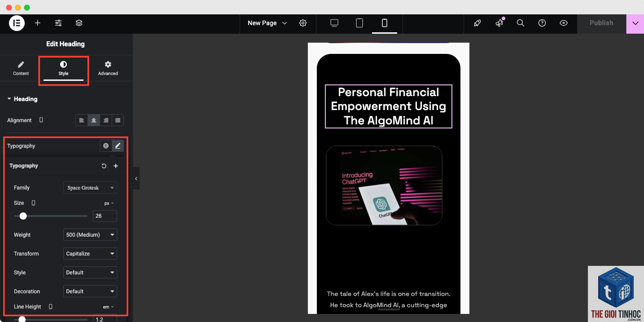Open the Decoration dropdown
The width and height of the screenshot is (644, 322).
pyautogui.click(x=90, y=291)
